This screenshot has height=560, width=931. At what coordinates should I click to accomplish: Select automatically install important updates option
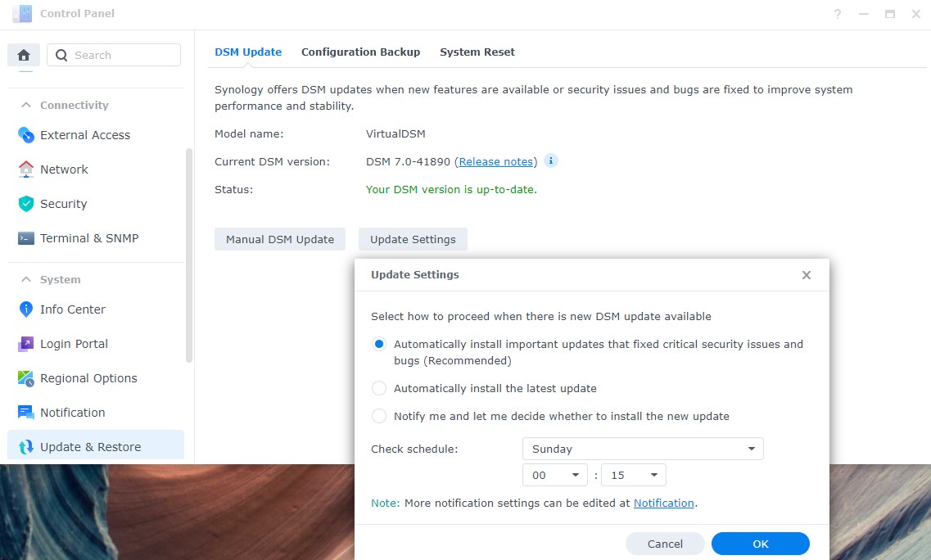(379, 345)
